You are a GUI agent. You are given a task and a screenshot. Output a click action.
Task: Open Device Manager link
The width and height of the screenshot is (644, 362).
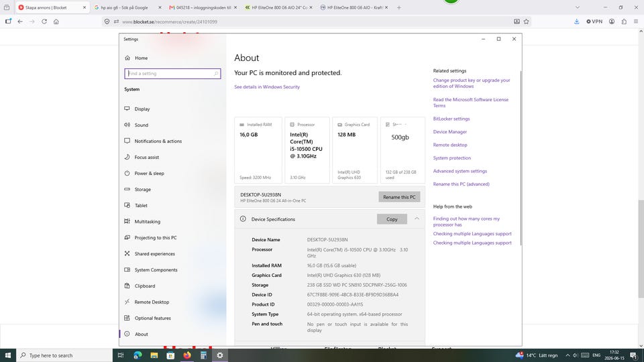(449, 132)
